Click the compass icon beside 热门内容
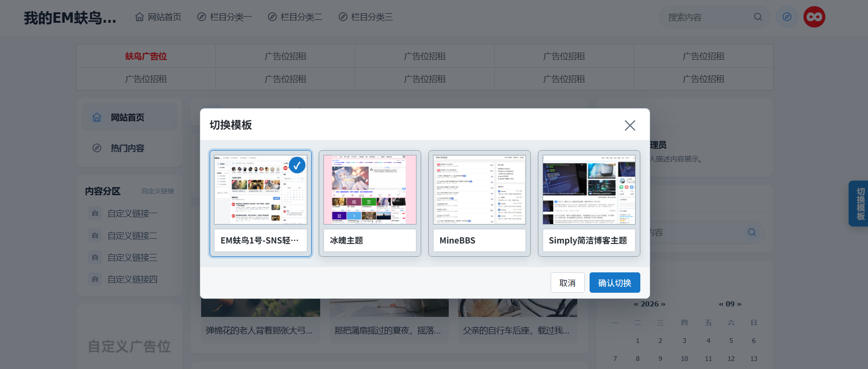The width and height of the screenshot is (868, 369). (97, 148)
